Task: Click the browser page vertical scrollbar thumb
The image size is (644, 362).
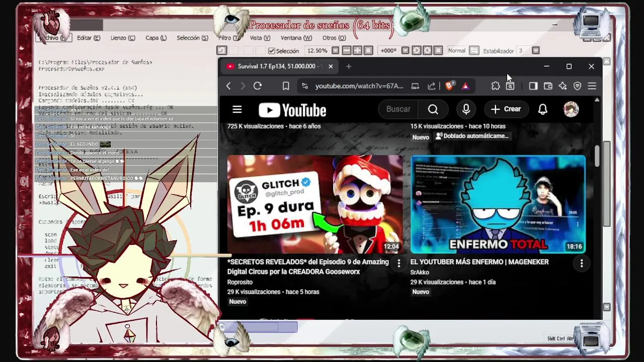Action: 597,156
